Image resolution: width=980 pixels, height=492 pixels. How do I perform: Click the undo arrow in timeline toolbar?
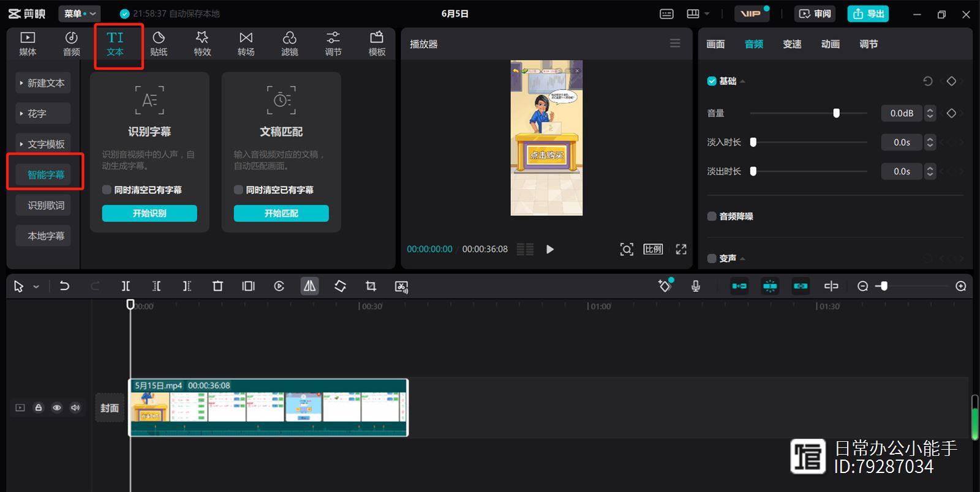(64, 286)
